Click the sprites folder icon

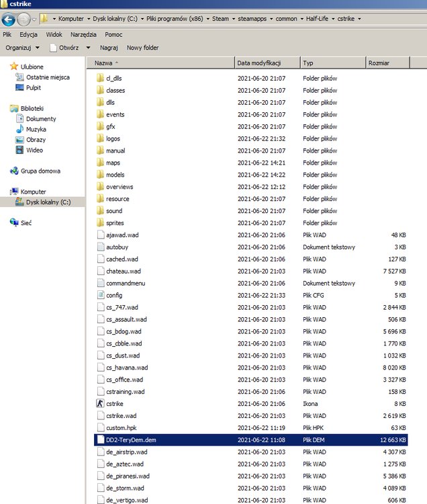click(x=100, y=222)
